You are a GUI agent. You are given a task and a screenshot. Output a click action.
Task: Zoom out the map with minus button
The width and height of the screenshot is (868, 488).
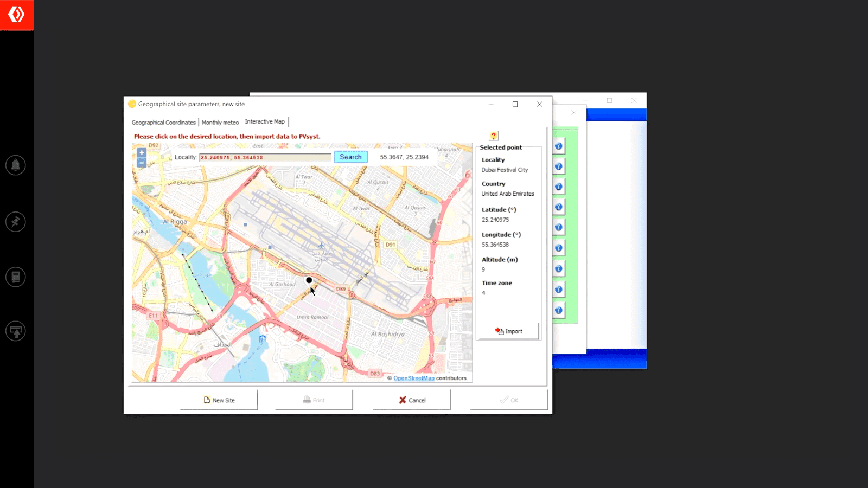[x=141, y=163]
